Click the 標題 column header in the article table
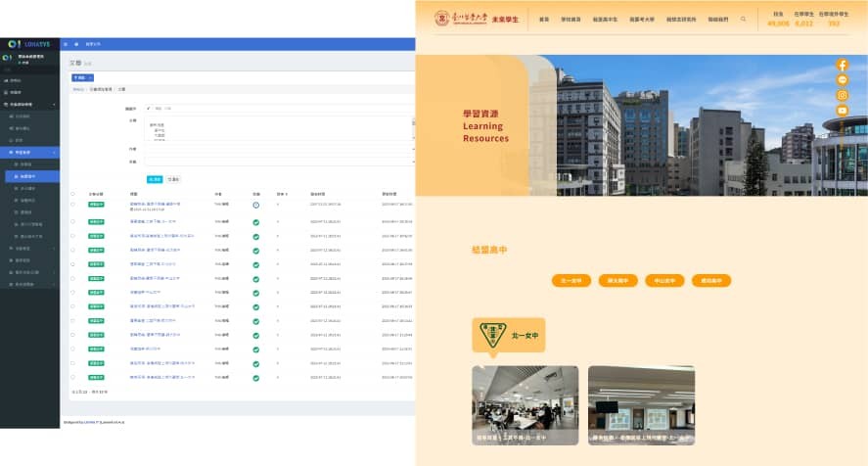 pos(133,194)
